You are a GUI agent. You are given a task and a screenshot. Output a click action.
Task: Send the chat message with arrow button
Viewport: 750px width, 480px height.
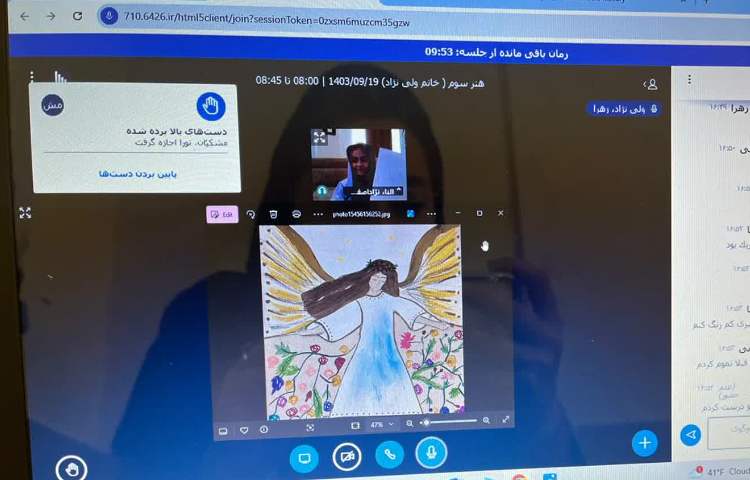[x=690, y=435]
